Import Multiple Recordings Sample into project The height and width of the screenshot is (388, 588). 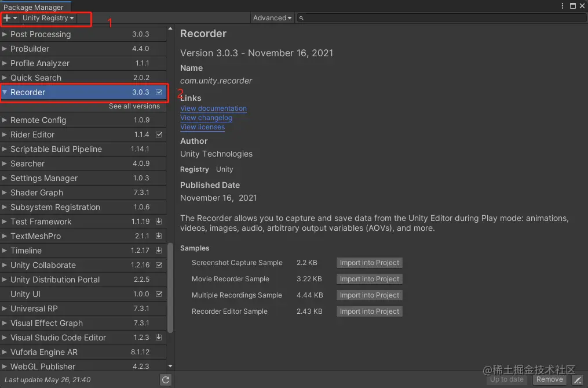[x=370, y=295]
